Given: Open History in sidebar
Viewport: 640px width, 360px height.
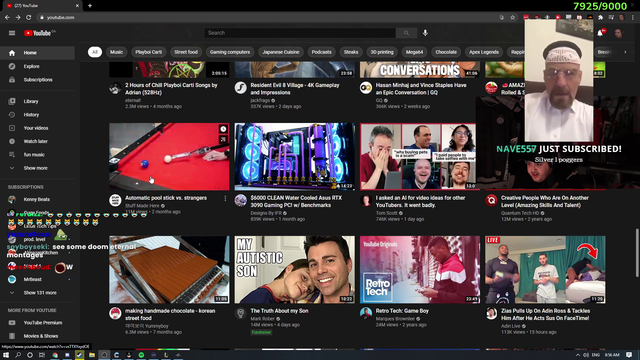Looking at the screenshot, I should click(x=38, y=115).
